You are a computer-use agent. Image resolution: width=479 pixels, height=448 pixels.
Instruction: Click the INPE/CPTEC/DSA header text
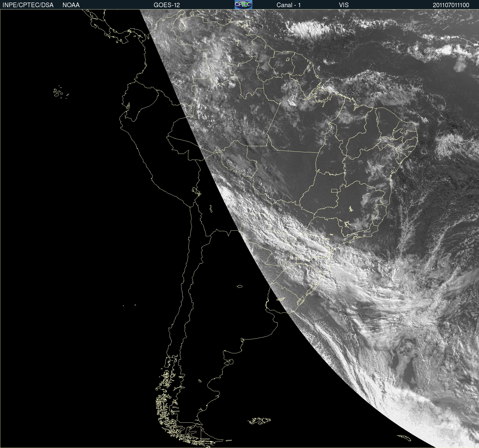click(28, 5)
